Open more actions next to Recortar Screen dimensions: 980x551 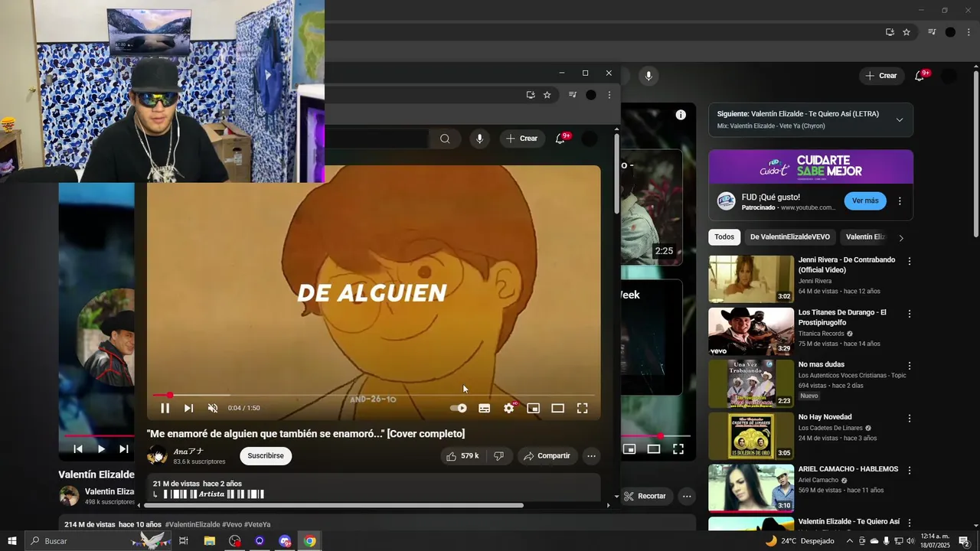click(x=687, y=496)
